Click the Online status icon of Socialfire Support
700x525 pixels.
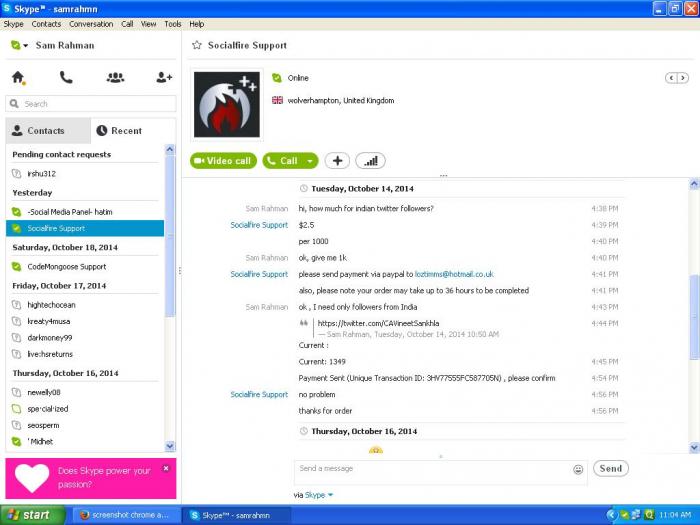[277, 78]
